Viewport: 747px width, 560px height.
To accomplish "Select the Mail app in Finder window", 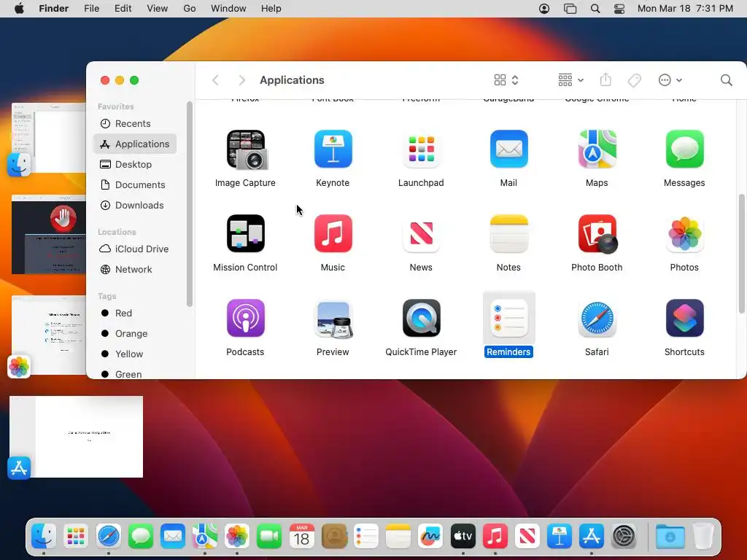I will pyautogui.click(x=508, y=149).
